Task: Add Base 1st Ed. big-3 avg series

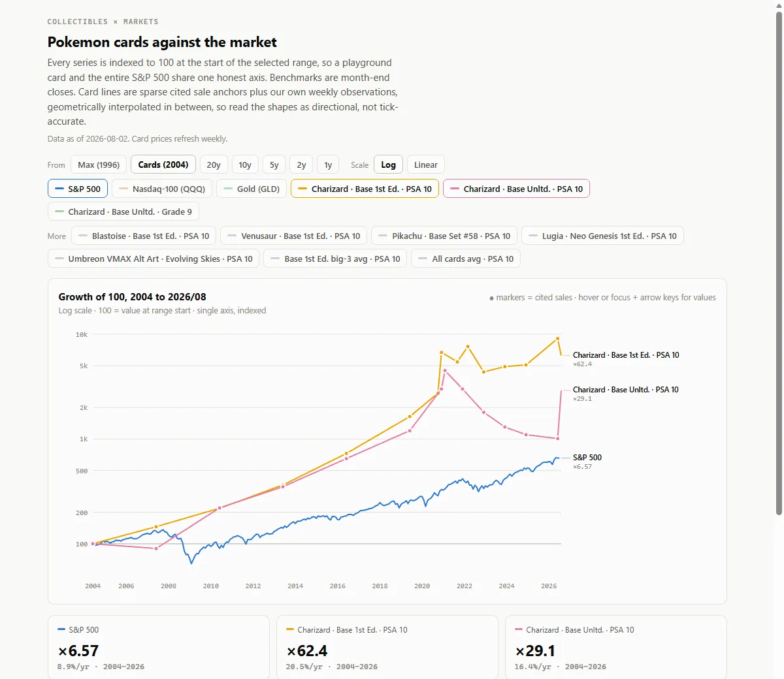Action: coord(335,259)
